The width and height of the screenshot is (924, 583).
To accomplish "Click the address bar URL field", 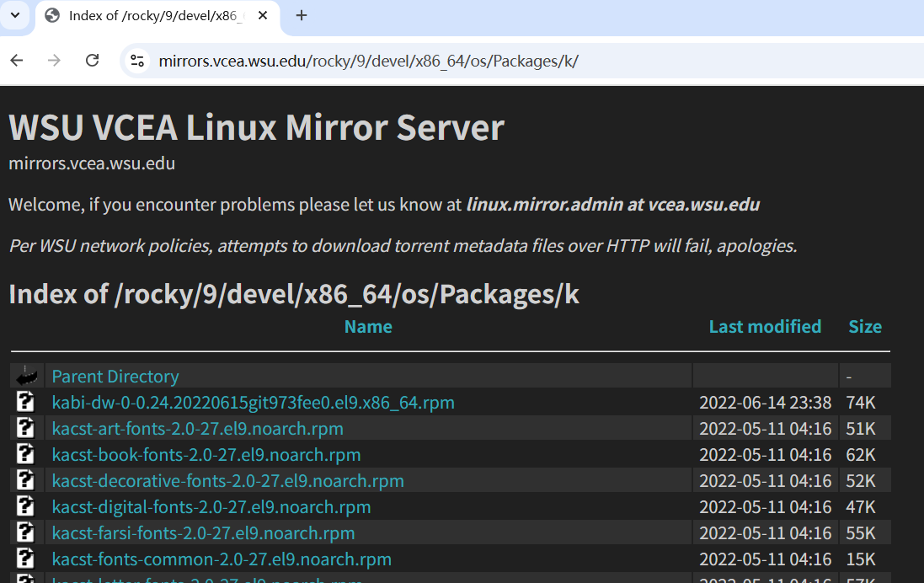I will click(x=368, y=62).
